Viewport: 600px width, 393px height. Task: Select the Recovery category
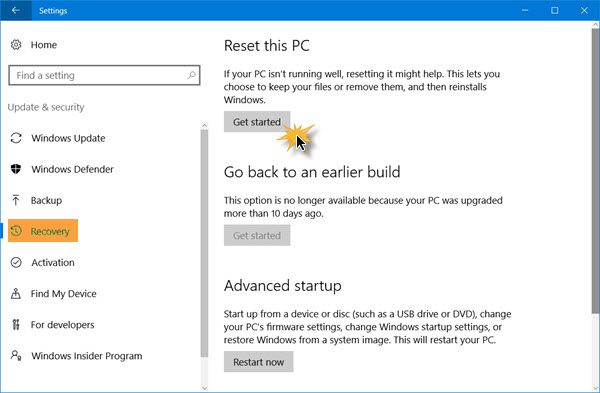43,231
